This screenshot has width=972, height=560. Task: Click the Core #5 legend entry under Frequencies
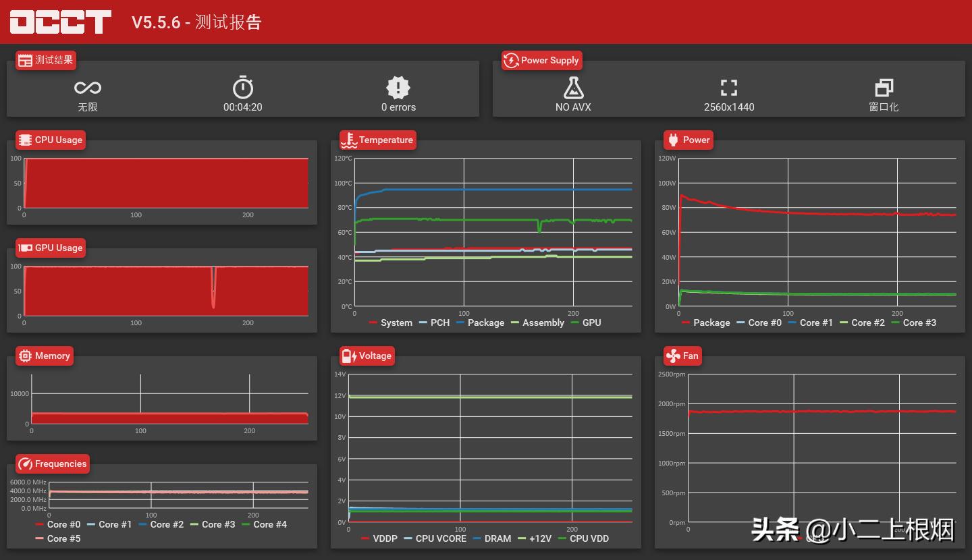point(59,538)
